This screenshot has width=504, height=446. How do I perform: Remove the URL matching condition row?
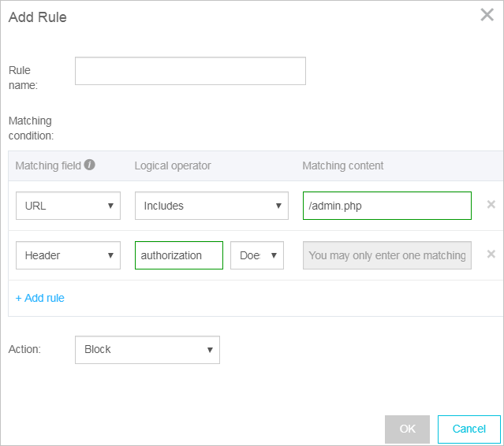pyautogui.click(x=491, y=205)
